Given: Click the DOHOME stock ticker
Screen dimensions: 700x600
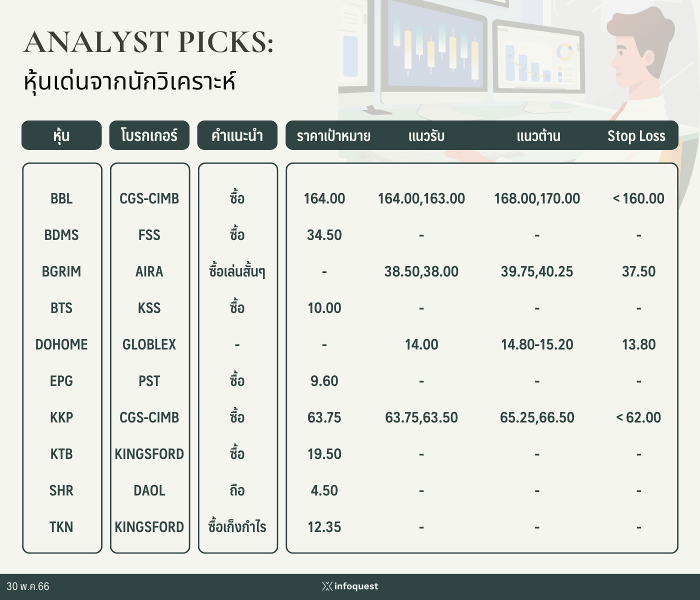Looking at the screenshot, I should click(61, 344).
